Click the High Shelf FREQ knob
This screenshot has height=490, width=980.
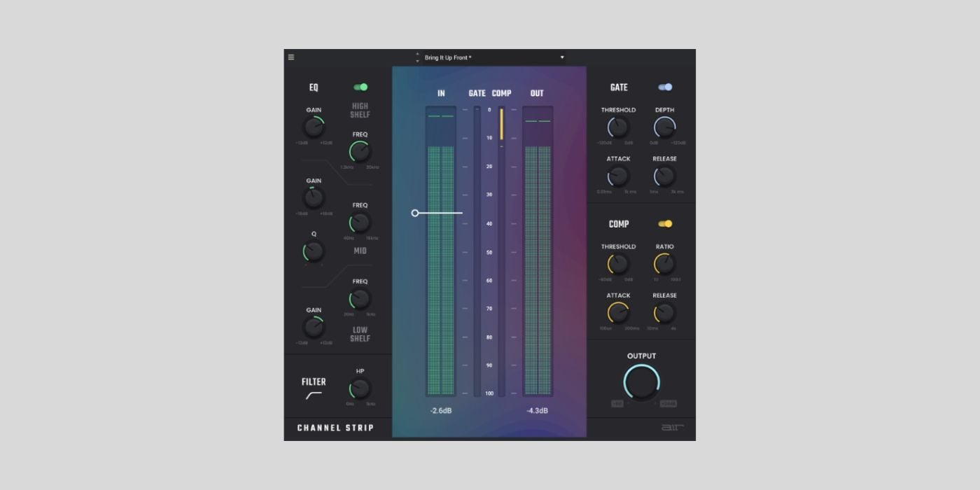[360, 152]
